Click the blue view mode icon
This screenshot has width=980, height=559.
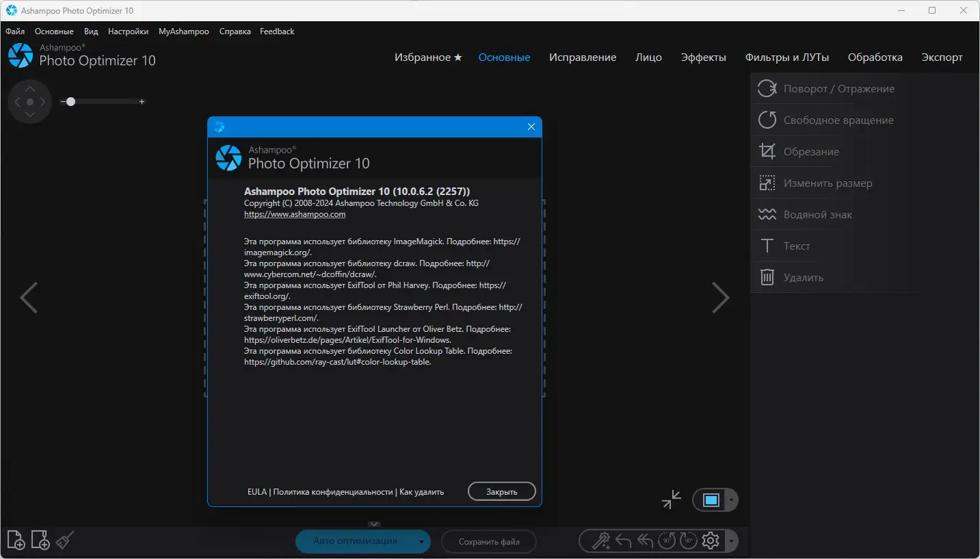711,500
